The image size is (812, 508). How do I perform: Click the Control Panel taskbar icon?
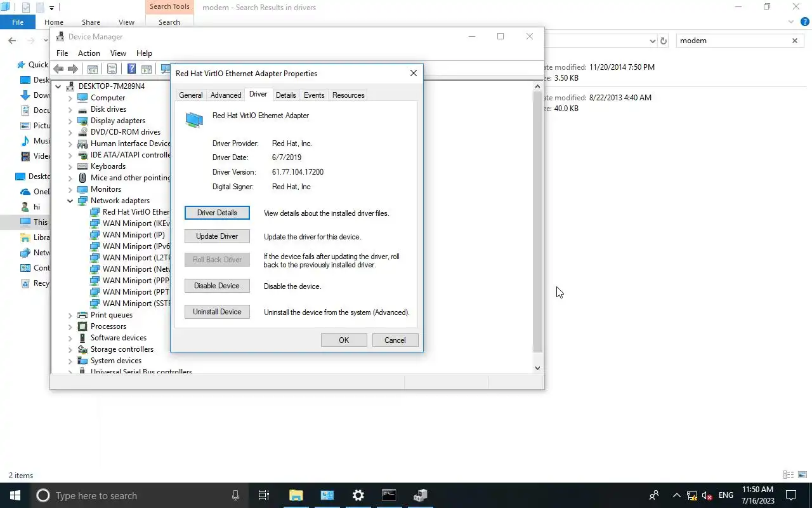[327, 495]
